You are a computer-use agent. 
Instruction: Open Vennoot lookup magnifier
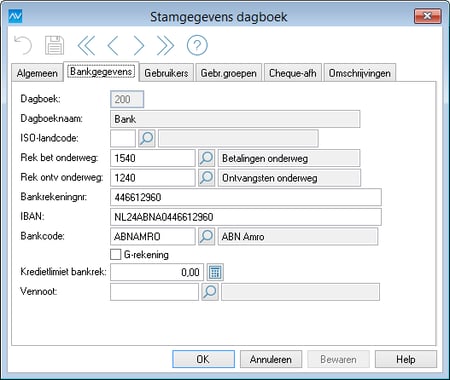[x=210, y=292]
